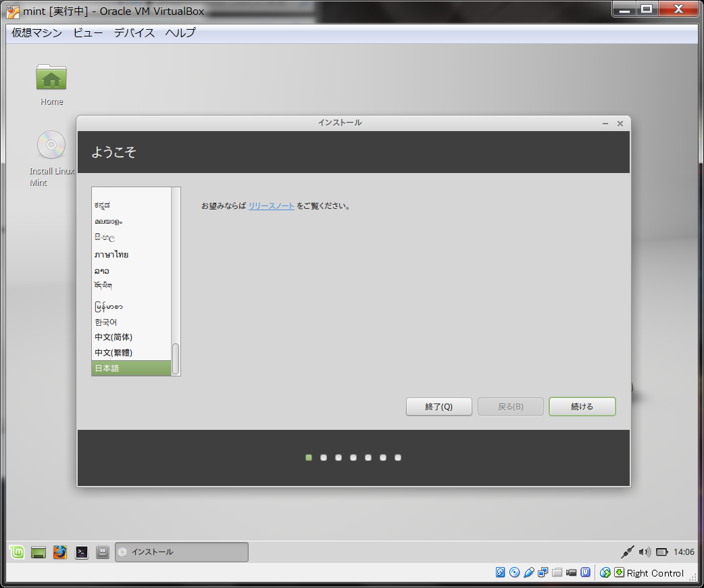Open the ヘルプ menu
Viewport: 704px width, 588px height.
tap(180, 32)
